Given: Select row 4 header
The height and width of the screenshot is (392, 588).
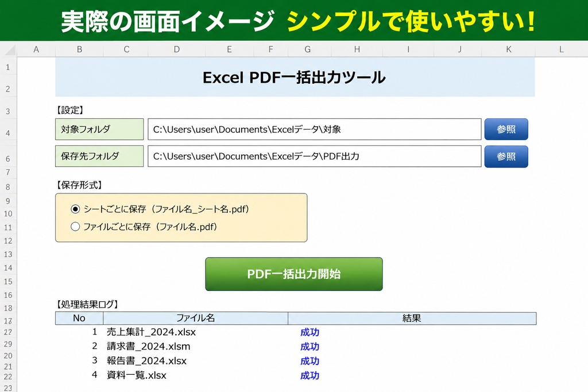Looking at the screenshot, I should tap(8, 133).
